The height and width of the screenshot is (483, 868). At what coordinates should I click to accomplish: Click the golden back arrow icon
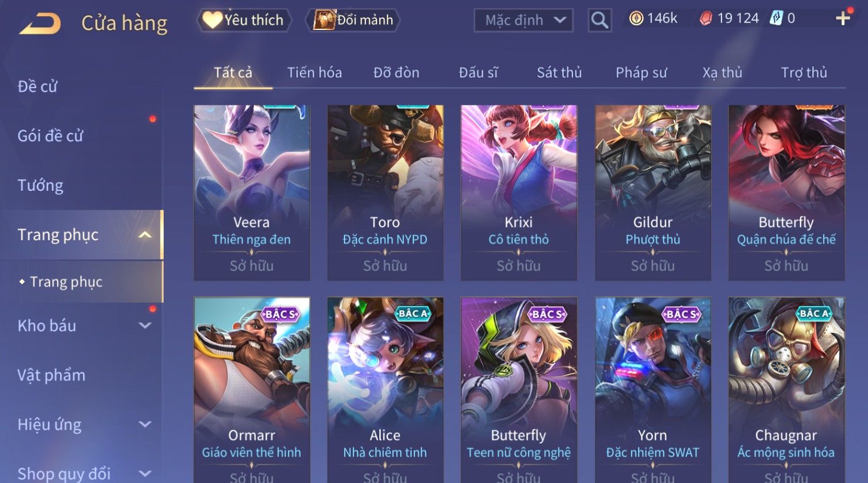[40, 24]
